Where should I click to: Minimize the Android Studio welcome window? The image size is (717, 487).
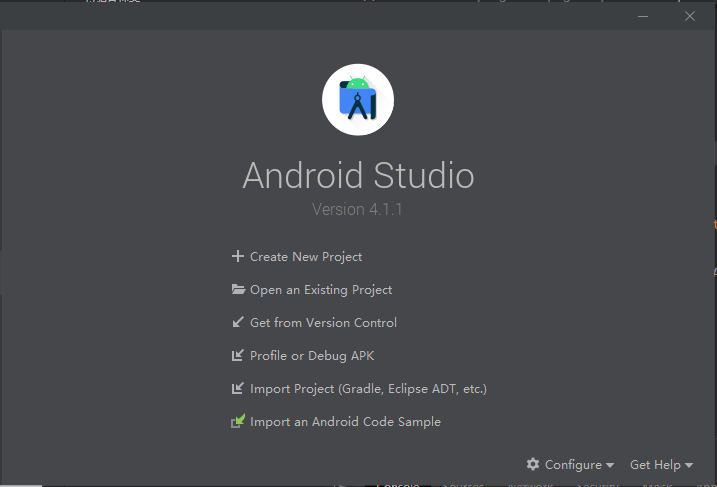click(x=643, y=16)
